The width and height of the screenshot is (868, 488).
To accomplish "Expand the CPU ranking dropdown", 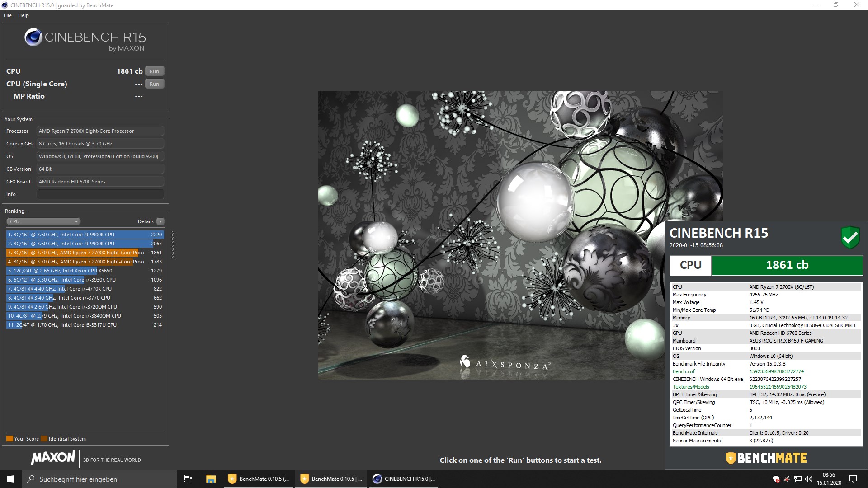I will coord(43,221).
